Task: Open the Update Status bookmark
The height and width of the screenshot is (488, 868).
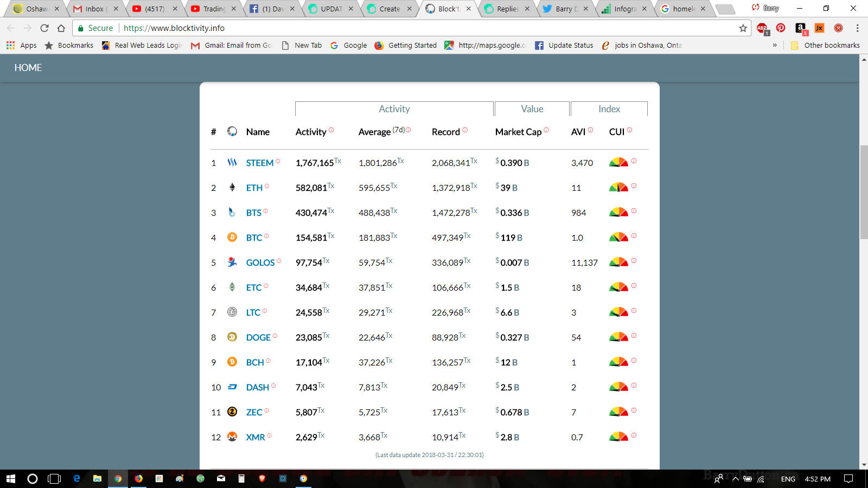Action: (x=564, y=45)
